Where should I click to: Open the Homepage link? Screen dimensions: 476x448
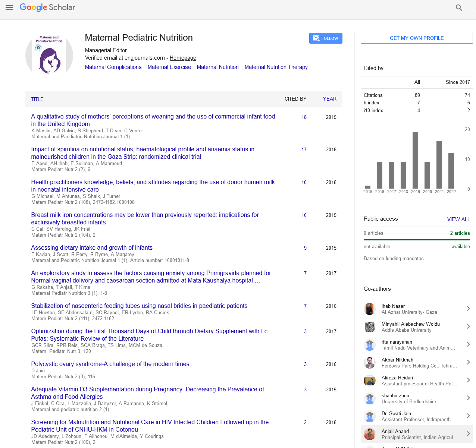click(183, 58)
